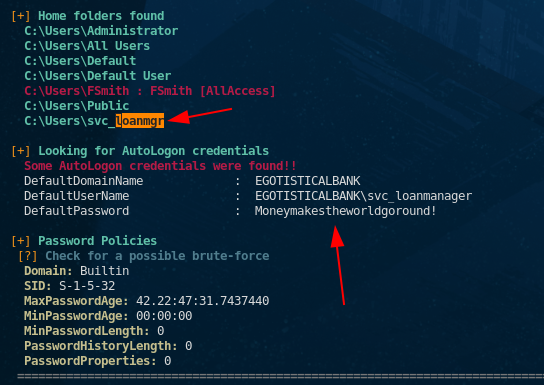Click the Home folders found heading

click(x=101, y=16)
